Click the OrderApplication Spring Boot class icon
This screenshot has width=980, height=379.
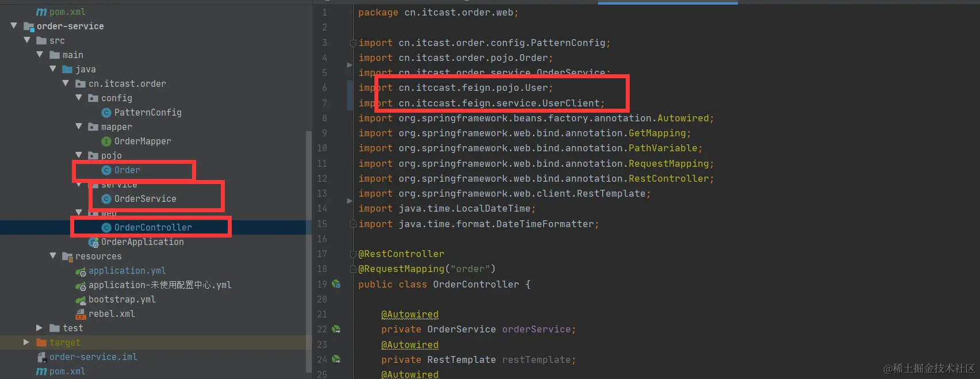[94, 242]
